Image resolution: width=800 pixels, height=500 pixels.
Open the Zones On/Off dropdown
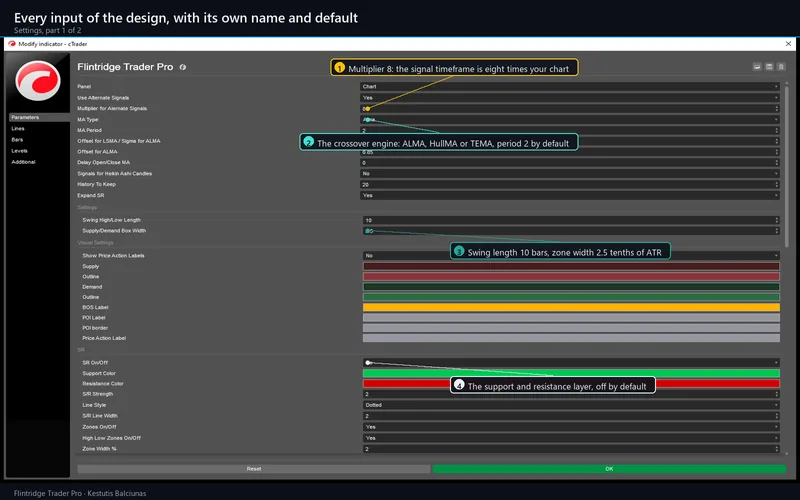point(571,427)
